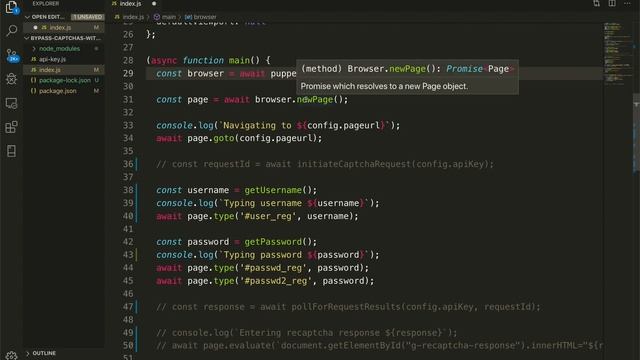Click the M status beside package.json
This screenshot has width=640, height=360.
tap(96, 91)
